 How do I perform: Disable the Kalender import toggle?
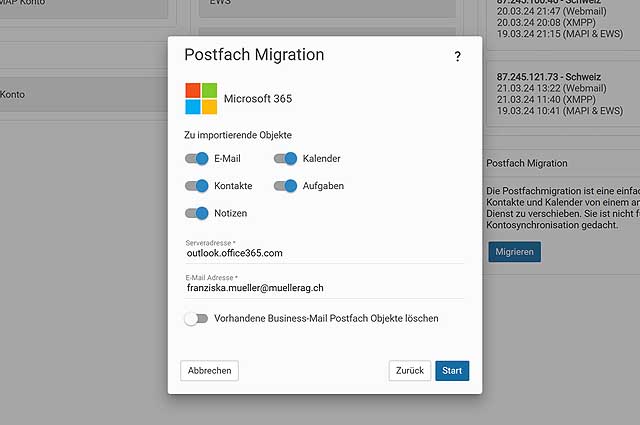tap(285, 158)
